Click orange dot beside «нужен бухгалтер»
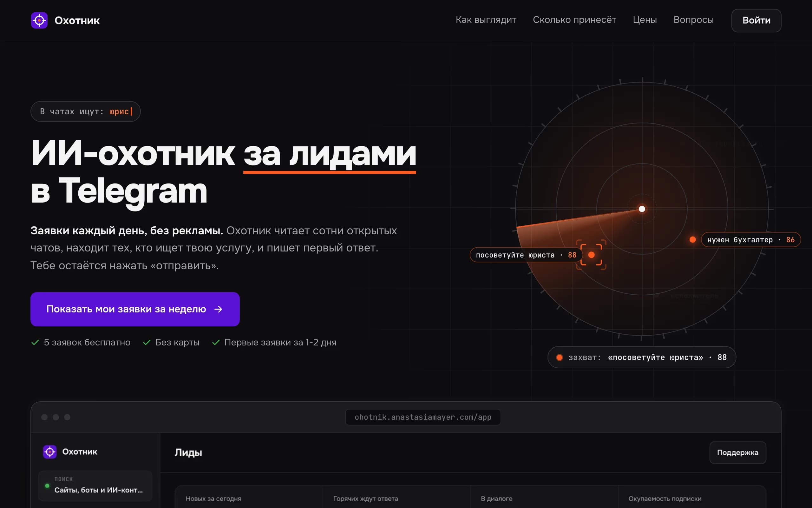 [692, 239]
